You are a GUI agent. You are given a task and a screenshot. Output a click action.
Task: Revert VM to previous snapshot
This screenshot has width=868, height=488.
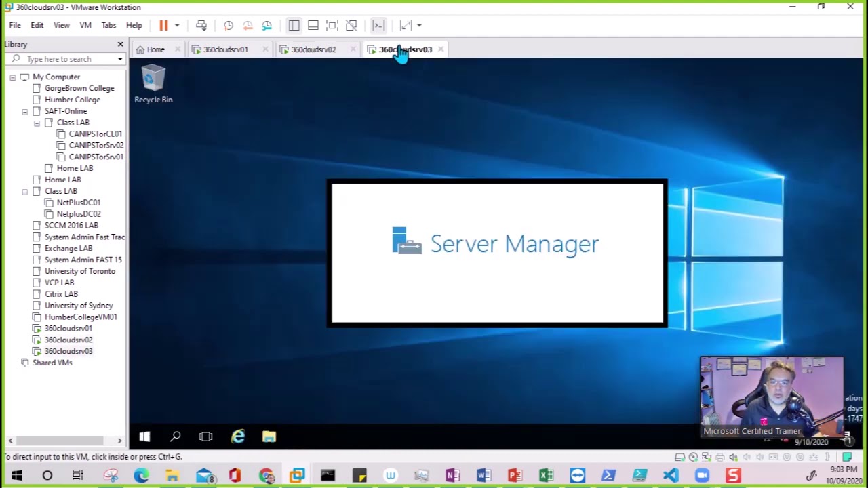pos(248,25)
